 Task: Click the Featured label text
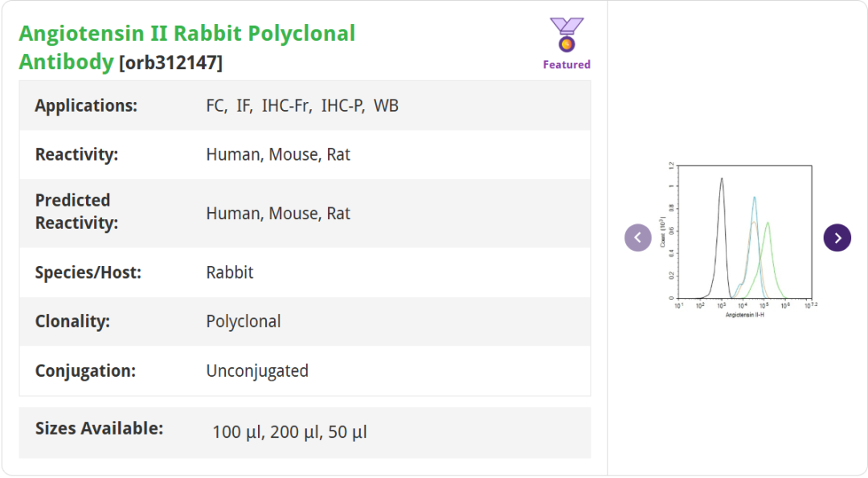point(567,65)
